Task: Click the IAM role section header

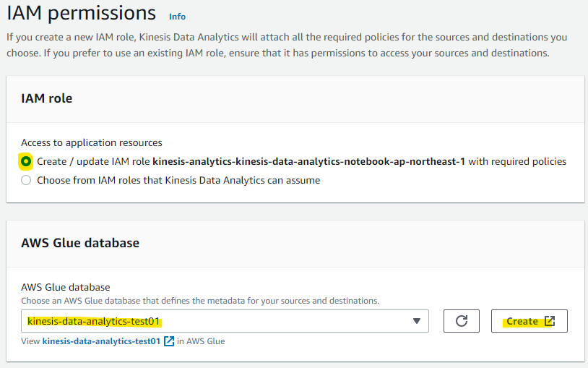Action: tap(47, 98)
